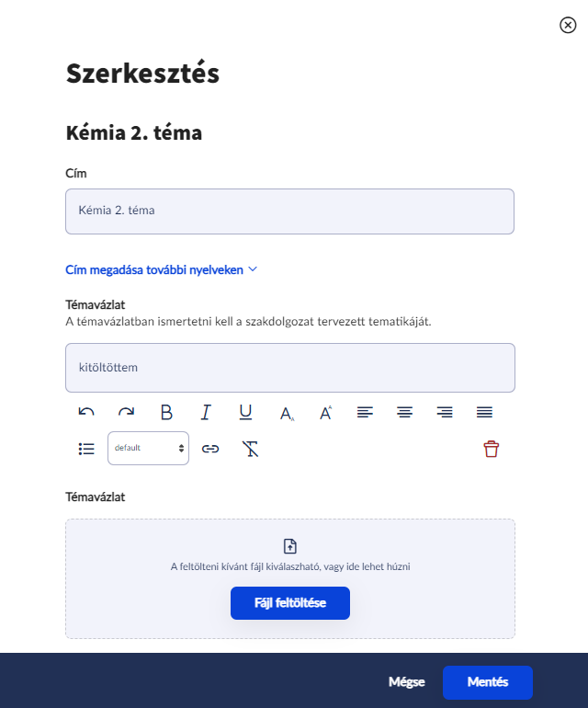Toggle bold formatting
The height and width of the screenshot is (708, 588).
coord(166,412)
